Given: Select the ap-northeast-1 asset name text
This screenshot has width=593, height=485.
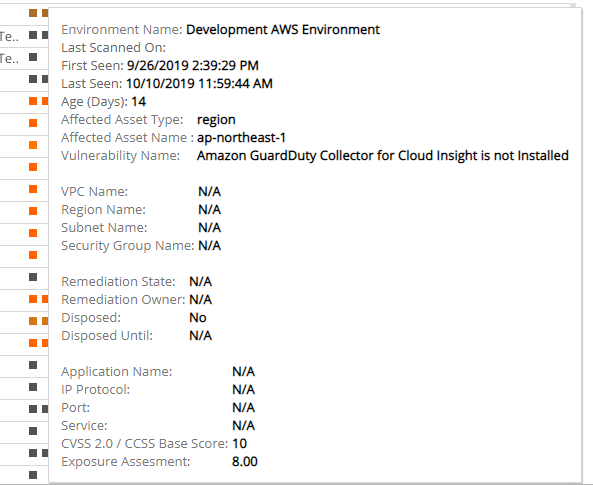Looking at the screenshot, I should point(241,138).
